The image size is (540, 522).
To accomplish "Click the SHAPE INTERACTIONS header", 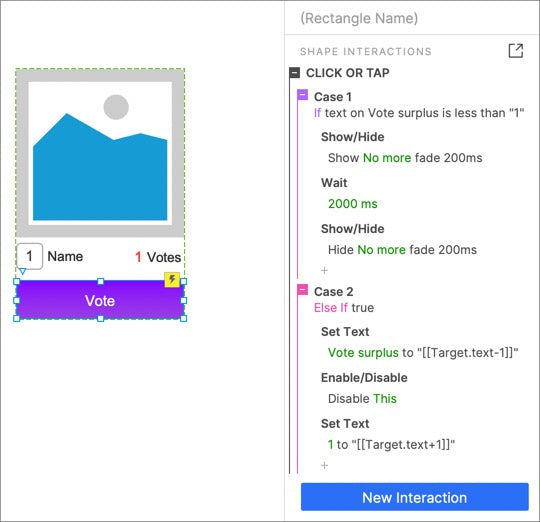I will [x=366, y=52].
